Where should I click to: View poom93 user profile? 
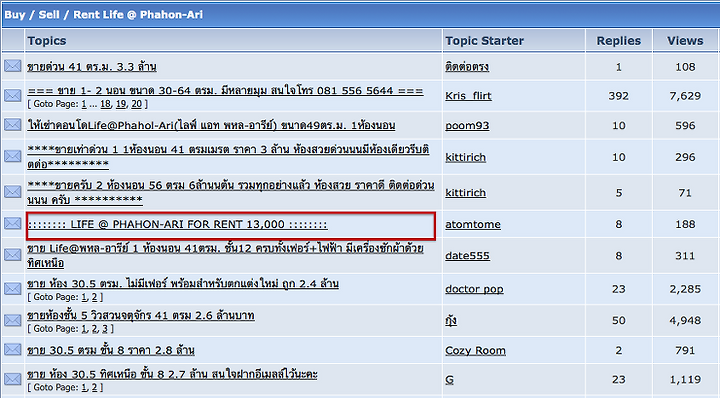click(467, 126)
